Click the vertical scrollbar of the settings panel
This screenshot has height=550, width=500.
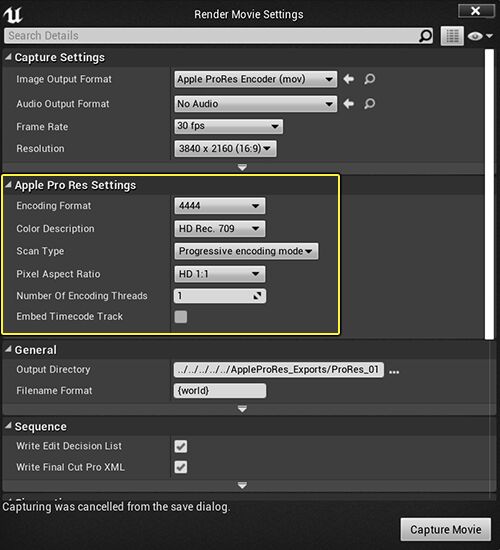(x=489, y=194)
